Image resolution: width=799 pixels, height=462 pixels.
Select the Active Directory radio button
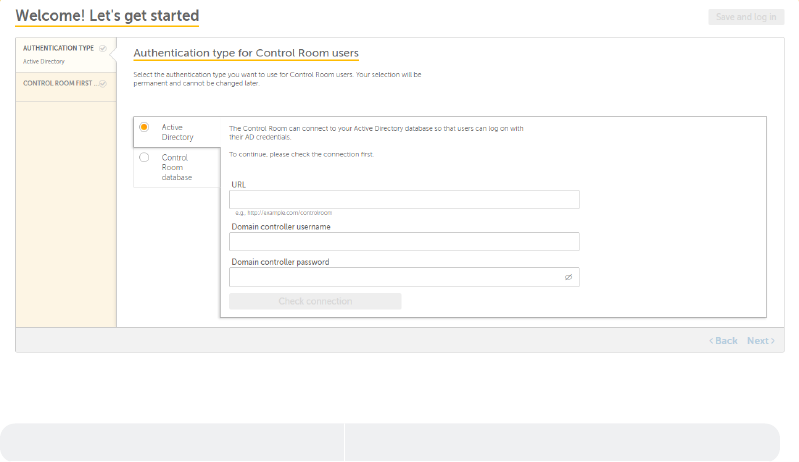click(x=144, y=127)
